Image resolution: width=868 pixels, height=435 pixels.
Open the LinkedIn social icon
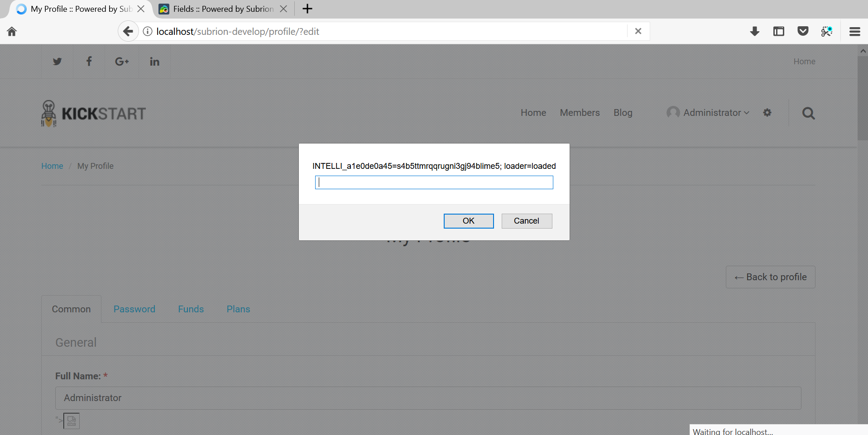click(x=154, y=61)
